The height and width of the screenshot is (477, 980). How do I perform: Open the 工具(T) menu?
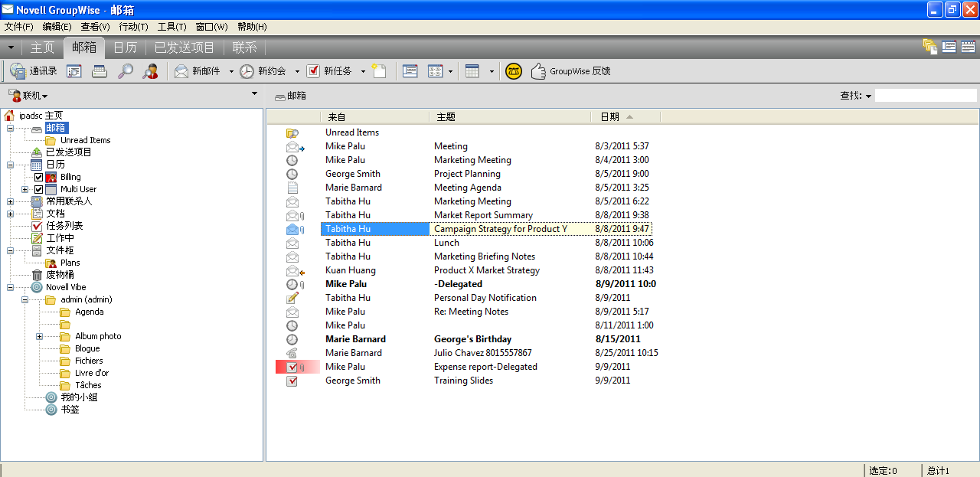[x=172, y=27]
